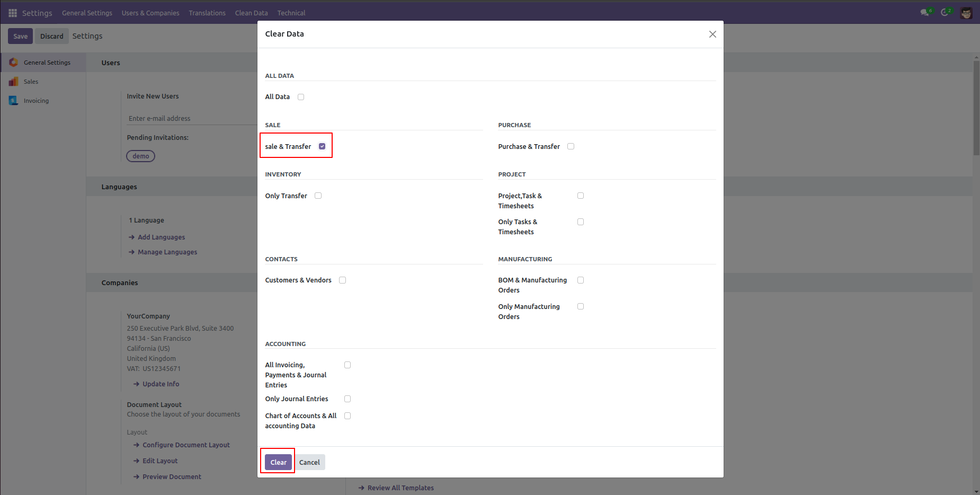This screenshot has height=495, width=980.
Task: Click the General Settings hexagon icon
Action: click(x=14, y=62)
